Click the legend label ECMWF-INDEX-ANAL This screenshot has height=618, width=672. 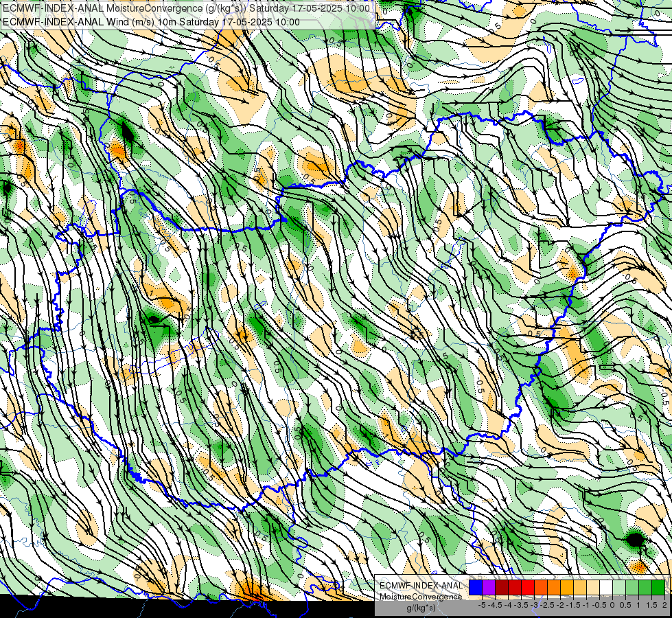[x=421, y=586]
